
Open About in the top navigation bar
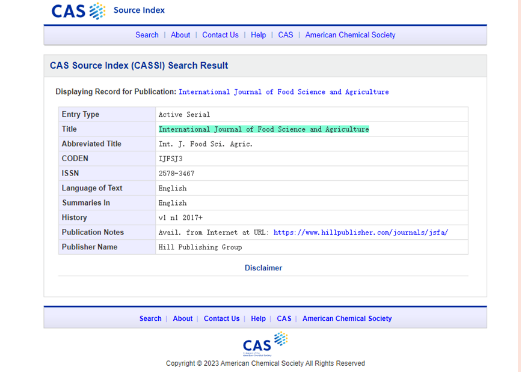(180, 35)
